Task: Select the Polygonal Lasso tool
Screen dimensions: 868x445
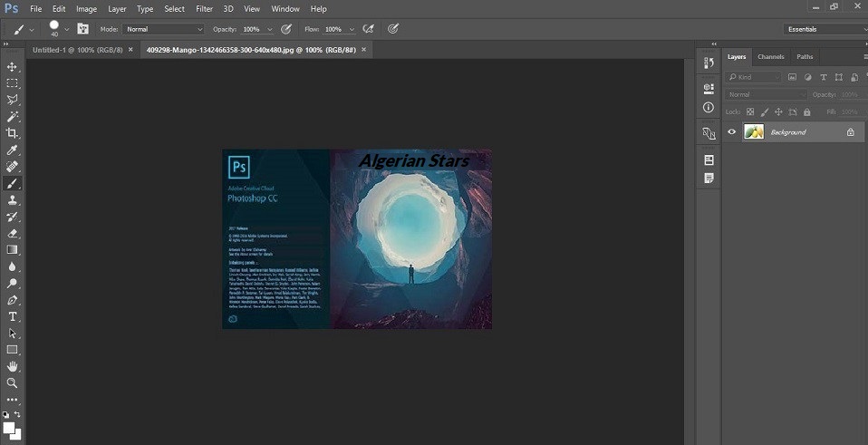Action: [12, 100]
